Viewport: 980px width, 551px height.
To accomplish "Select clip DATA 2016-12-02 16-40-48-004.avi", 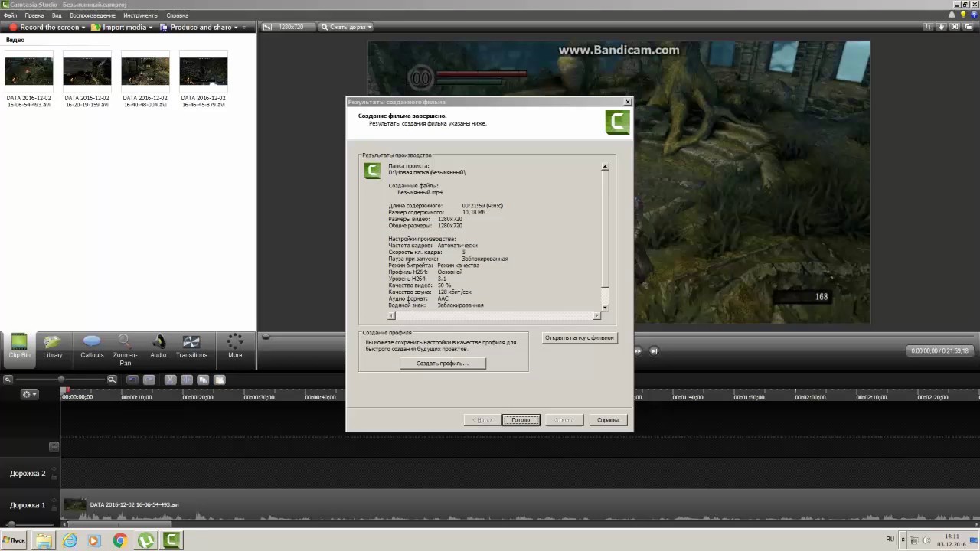I will pyautogui.click(x=145, y=80).
